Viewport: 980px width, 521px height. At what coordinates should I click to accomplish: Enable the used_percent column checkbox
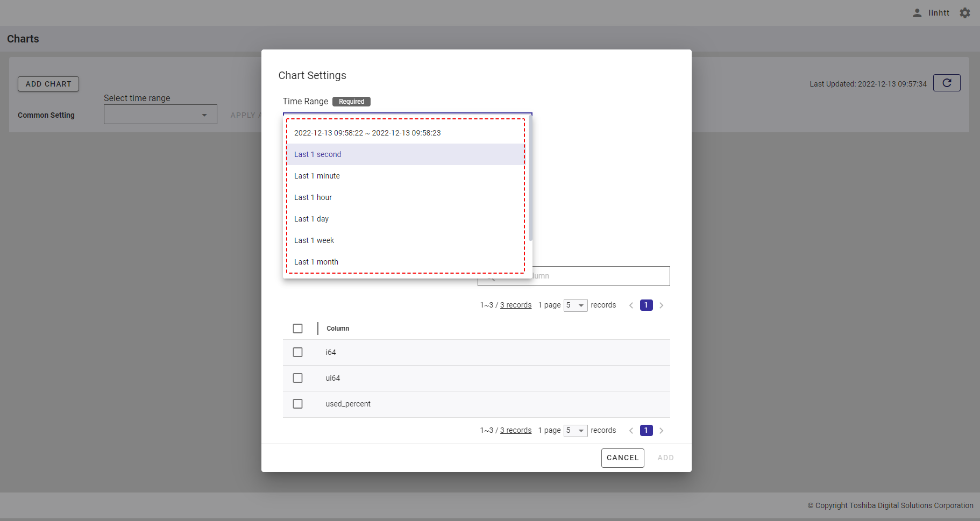click(297, 404)
